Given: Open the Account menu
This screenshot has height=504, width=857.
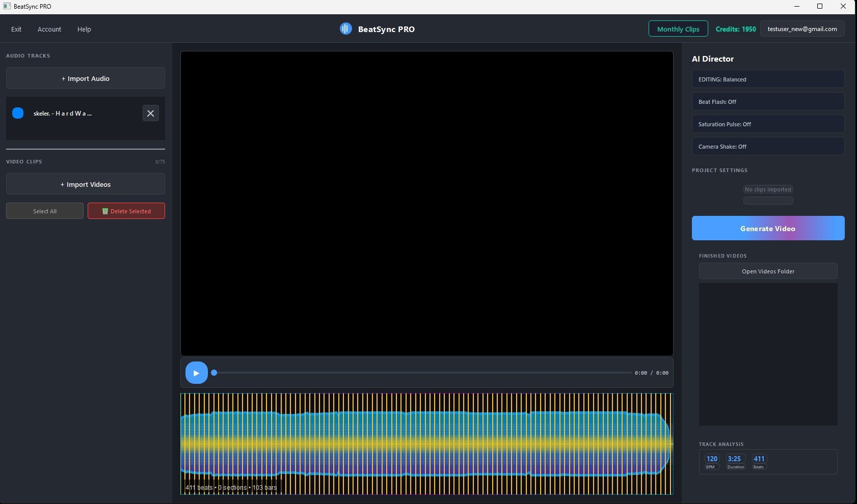Looking at the screenshot, I should 49,29.
